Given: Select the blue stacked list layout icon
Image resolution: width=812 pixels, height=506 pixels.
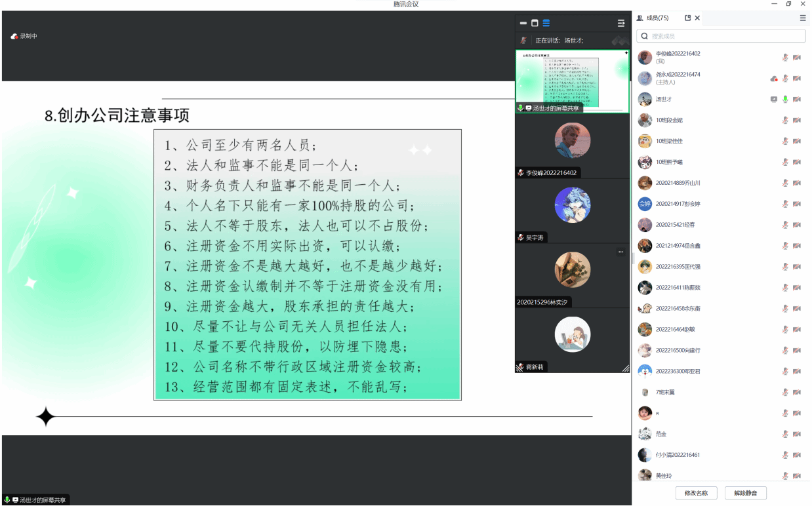Looking at the screenshot, I should point(546,23).
